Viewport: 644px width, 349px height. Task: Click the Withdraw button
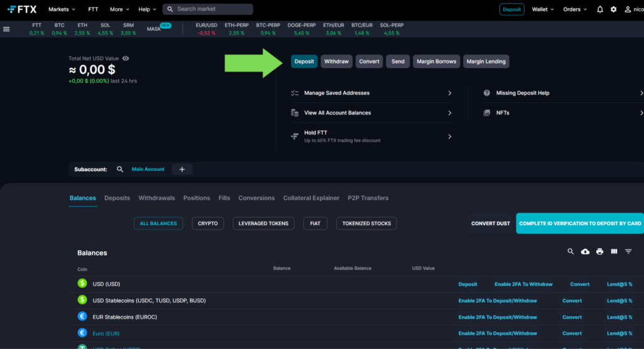336,62
